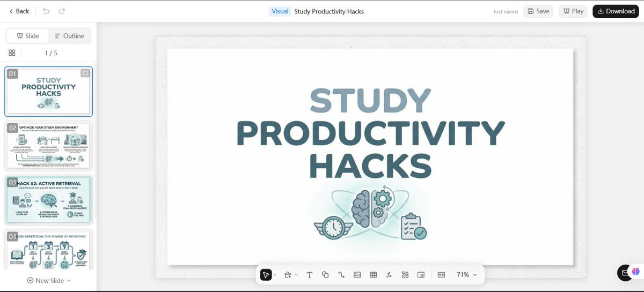Download the presentation
644x292 pixels.
click(x=616, y=11)
